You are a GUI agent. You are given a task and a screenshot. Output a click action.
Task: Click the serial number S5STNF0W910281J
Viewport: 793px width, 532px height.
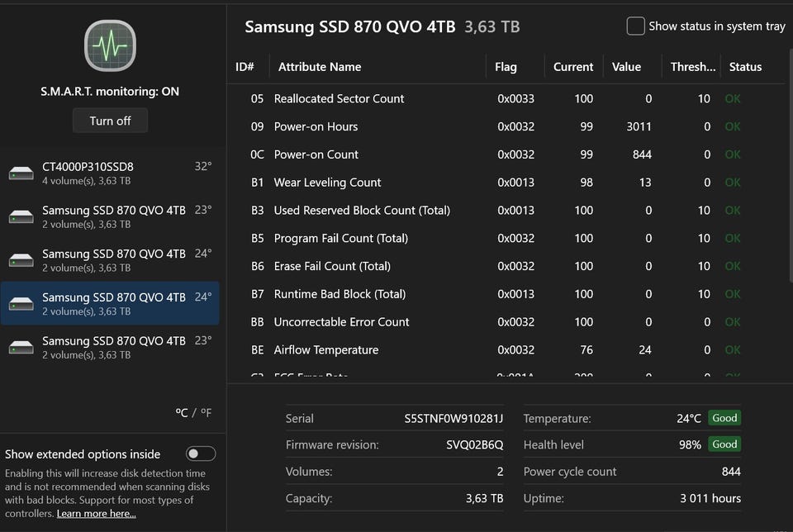point(453,418)
